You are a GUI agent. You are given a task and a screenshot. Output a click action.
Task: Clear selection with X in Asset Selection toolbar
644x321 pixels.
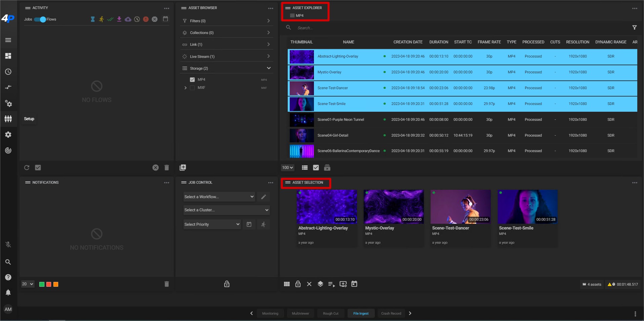(x=309, y=284)
